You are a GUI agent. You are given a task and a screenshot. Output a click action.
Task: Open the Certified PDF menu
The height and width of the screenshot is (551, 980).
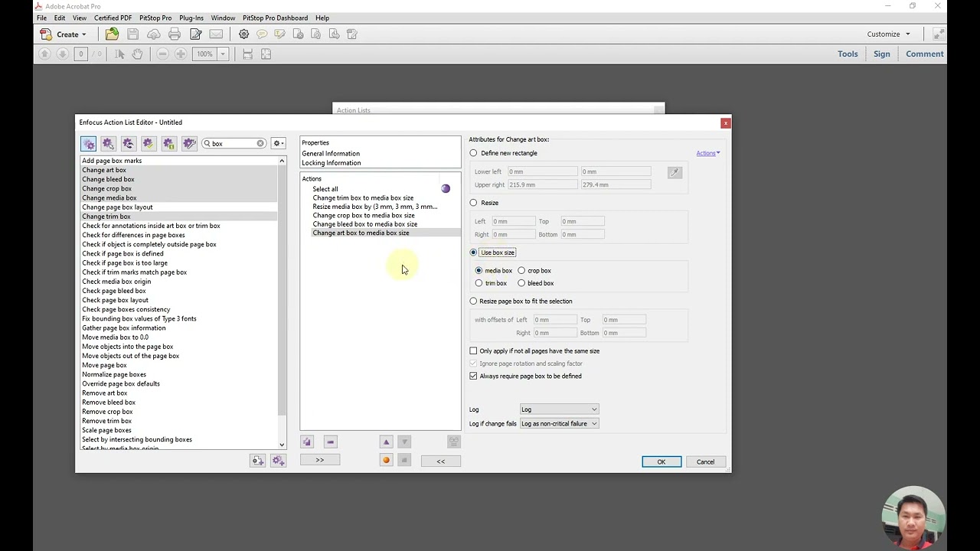pyautogui.click(x=113, y=18)
